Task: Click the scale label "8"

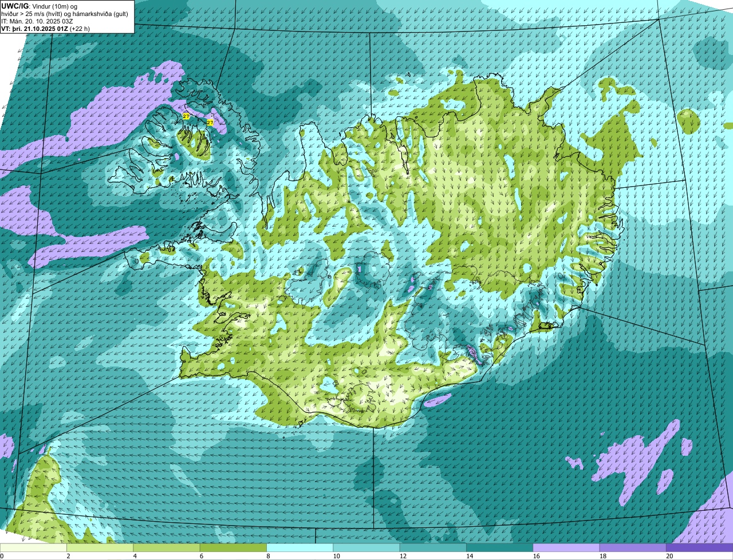Action: pos(268,556)
